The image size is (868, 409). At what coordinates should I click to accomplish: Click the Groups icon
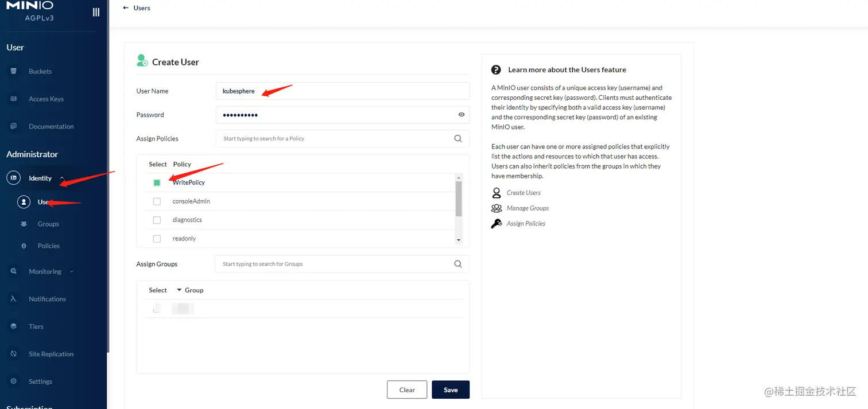click(24, 224)
